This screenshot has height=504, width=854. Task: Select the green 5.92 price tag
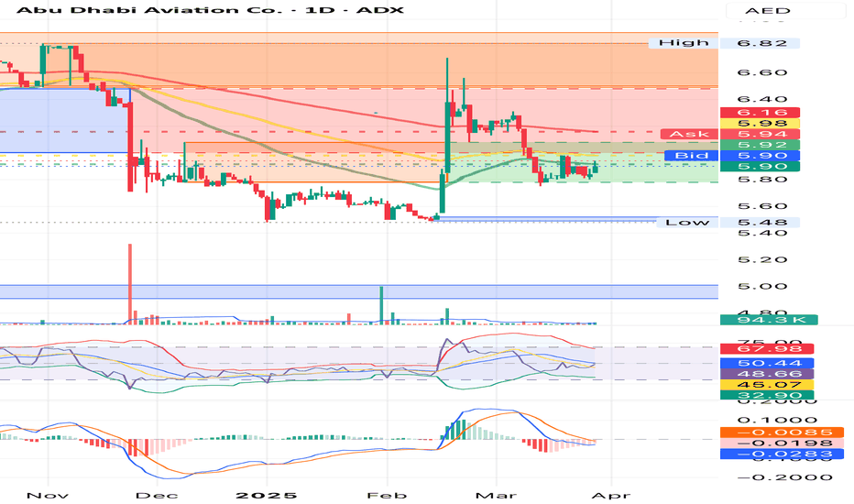760,145
